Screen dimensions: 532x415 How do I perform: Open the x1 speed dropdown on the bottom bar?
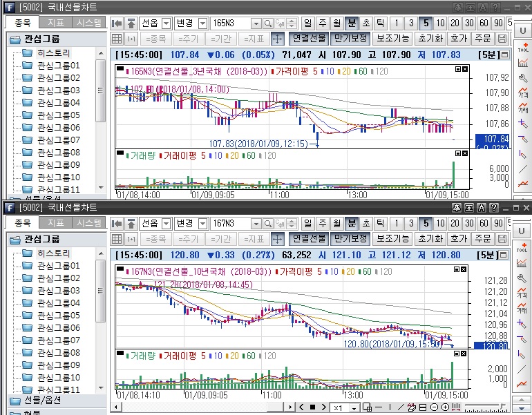355,407
